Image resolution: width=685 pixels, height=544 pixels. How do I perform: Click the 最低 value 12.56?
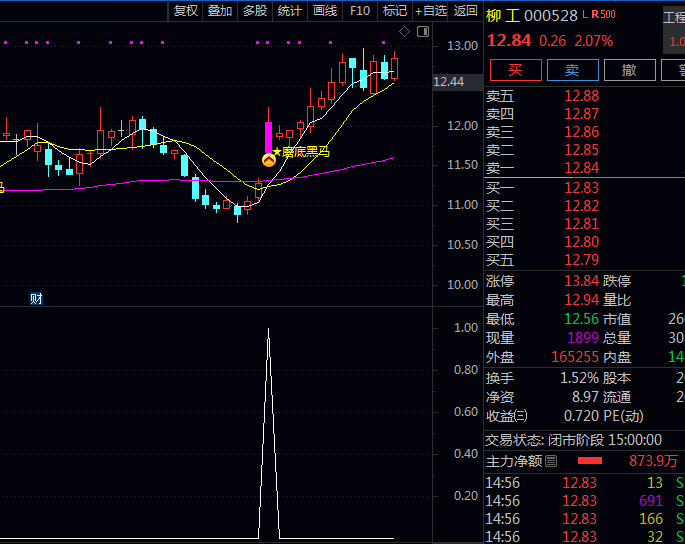(x=581, y=319)
